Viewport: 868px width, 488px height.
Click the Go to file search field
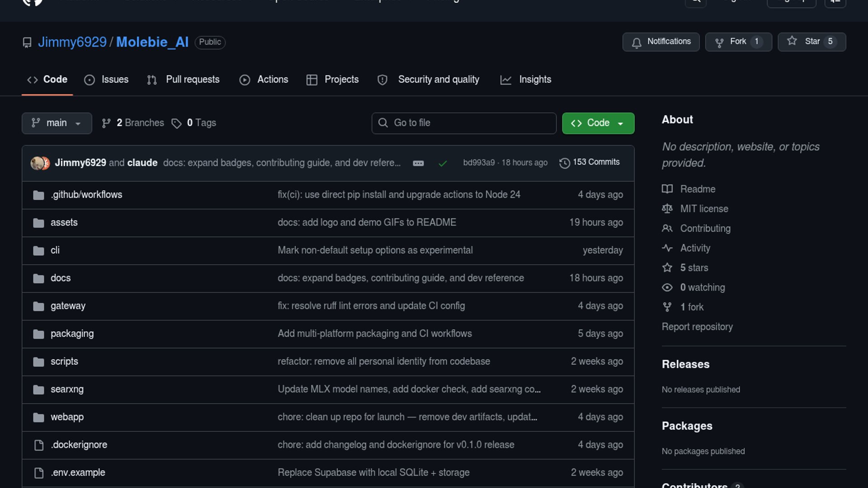[x=464, y=123]
